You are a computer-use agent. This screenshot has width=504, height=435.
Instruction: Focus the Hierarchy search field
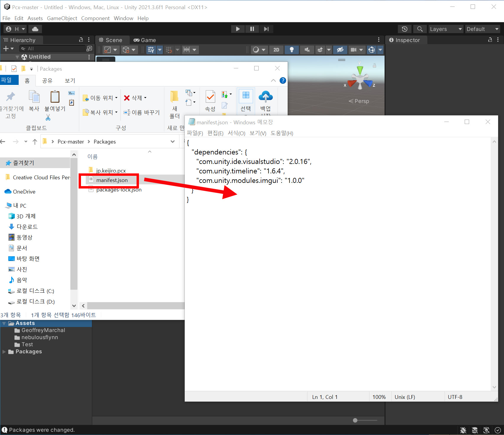53,49
